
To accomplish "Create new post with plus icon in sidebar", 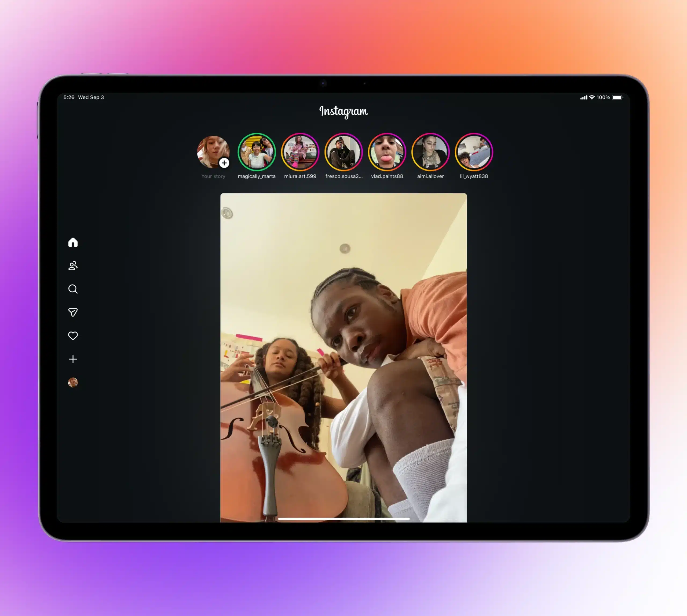I will point(73,359).
